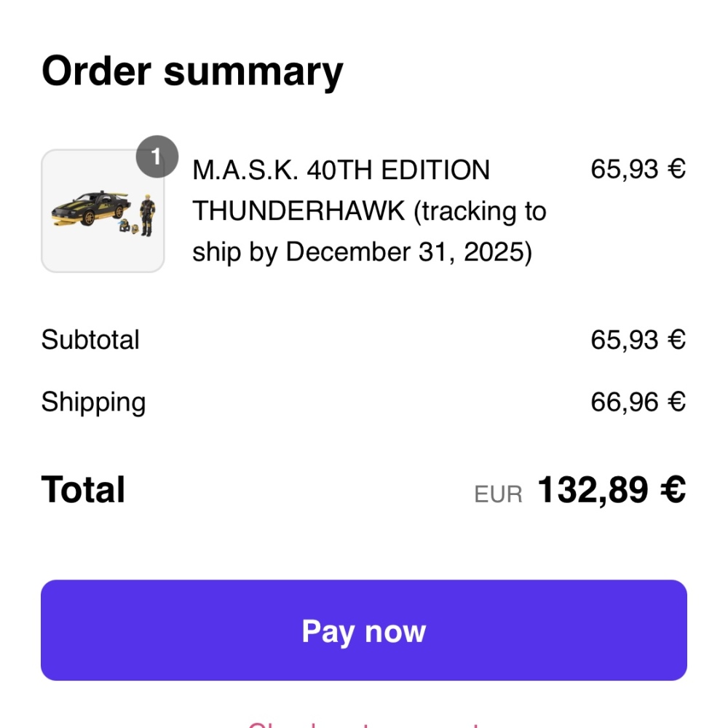Click the pink partially visible link below Pay now
728x728 pixels.
[363, 725]
